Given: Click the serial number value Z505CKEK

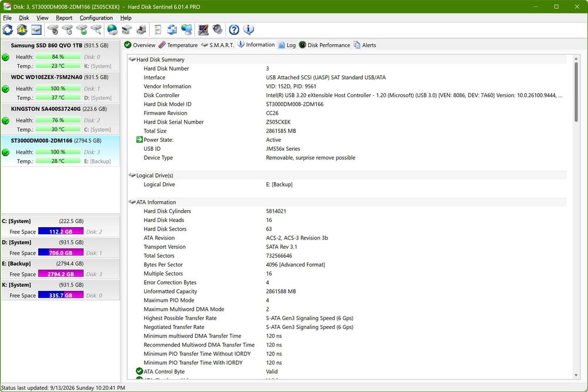Looking at the screenshot, I should click(278, 122).
